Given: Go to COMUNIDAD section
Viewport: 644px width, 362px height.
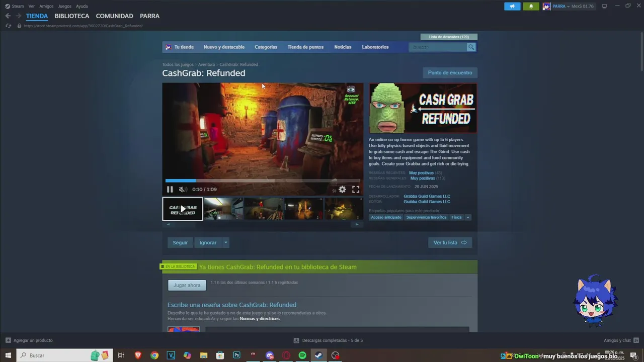Looking at the screenshot, I should point(114,16).
